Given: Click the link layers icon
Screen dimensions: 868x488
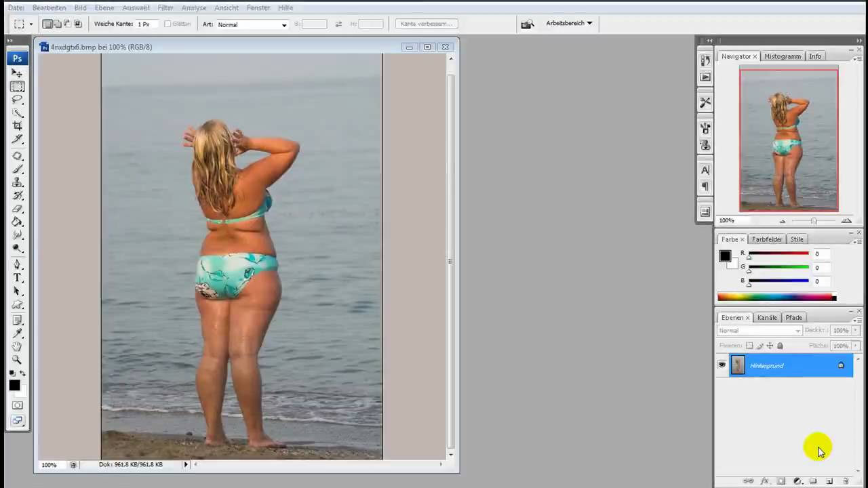Looking at the screenshot, I should (x=748, y=481).
